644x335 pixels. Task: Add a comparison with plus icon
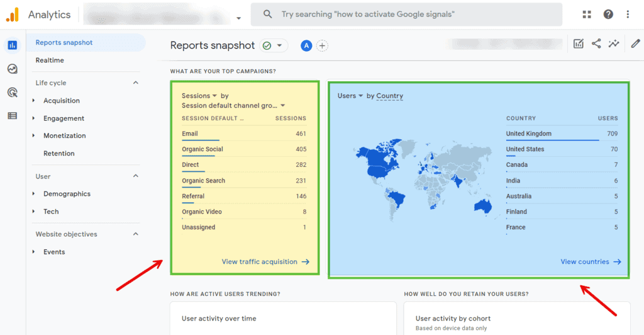click(x=323, y=45)
